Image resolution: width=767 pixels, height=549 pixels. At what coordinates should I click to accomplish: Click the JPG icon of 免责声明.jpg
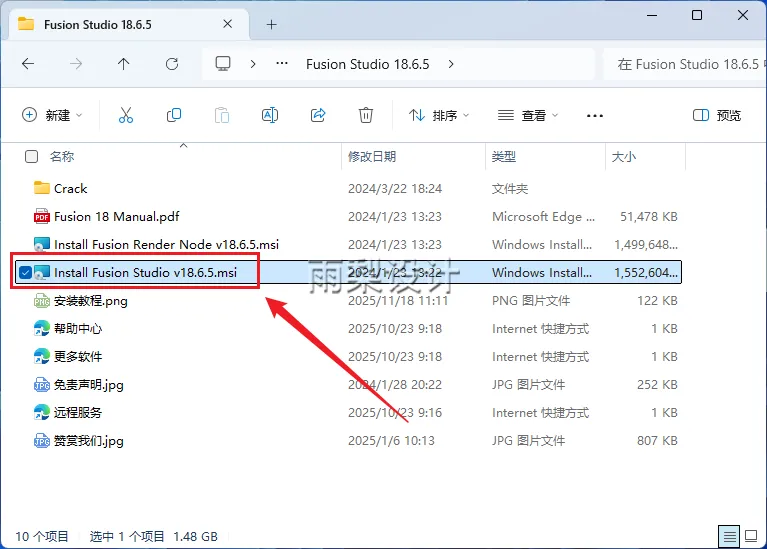pos(42,385)
